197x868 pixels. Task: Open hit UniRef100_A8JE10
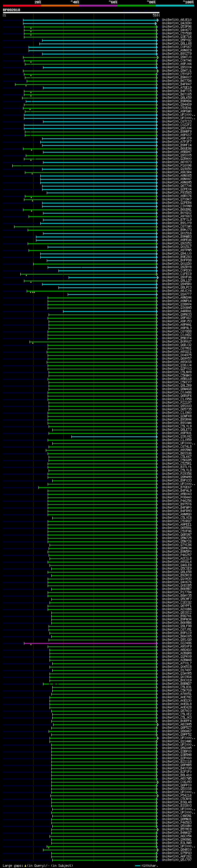click(177, 20)
